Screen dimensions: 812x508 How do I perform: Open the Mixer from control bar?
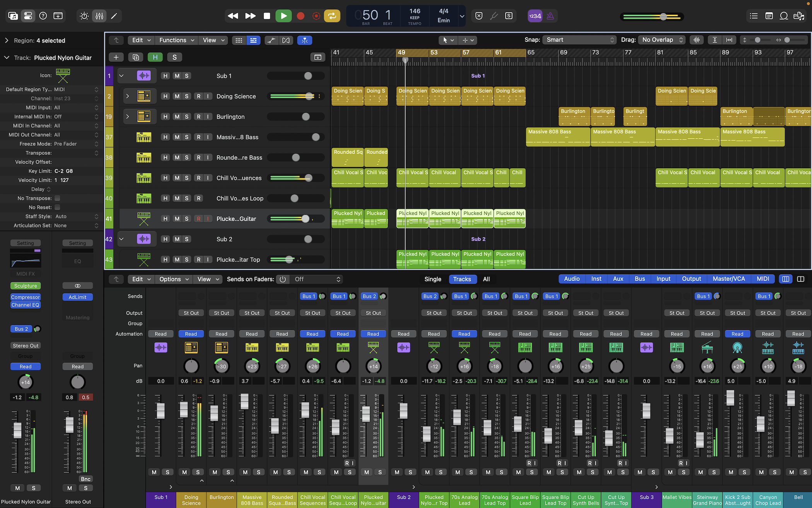[99, 16]
